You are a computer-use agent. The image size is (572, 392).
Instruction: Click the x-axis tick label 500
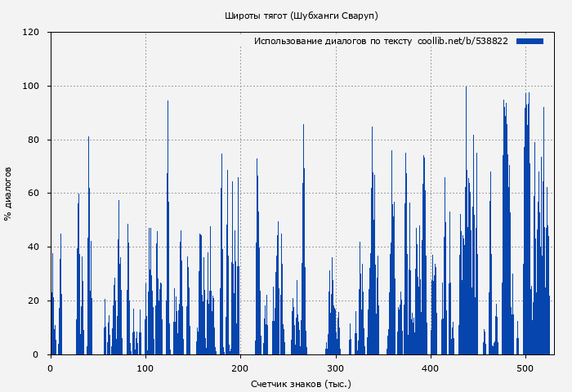525,368
